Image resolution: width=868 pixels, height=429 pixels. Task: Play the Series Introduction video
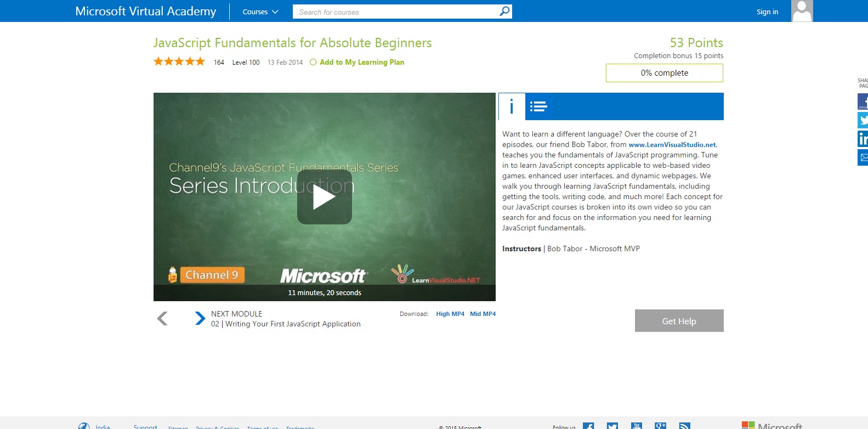324,196
